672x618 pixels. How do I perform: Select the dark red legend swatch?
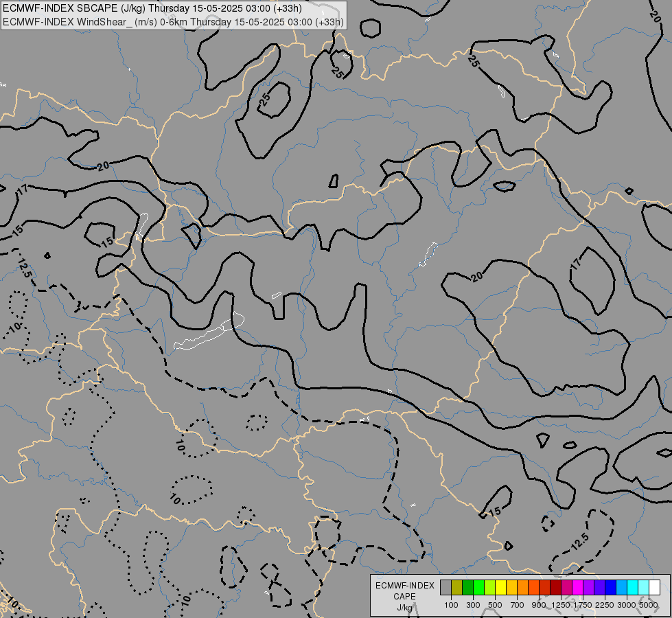[556, 587]
